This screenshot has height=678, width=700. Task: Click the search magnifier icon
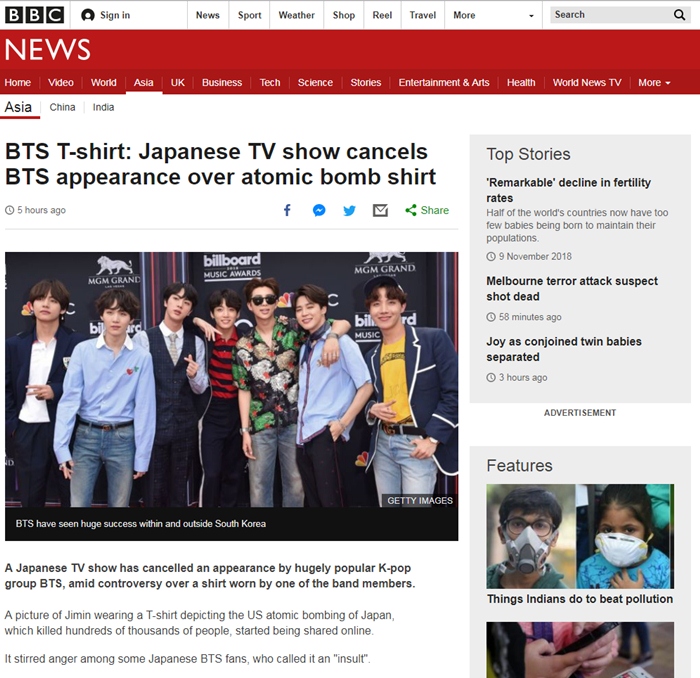[680, 15]
